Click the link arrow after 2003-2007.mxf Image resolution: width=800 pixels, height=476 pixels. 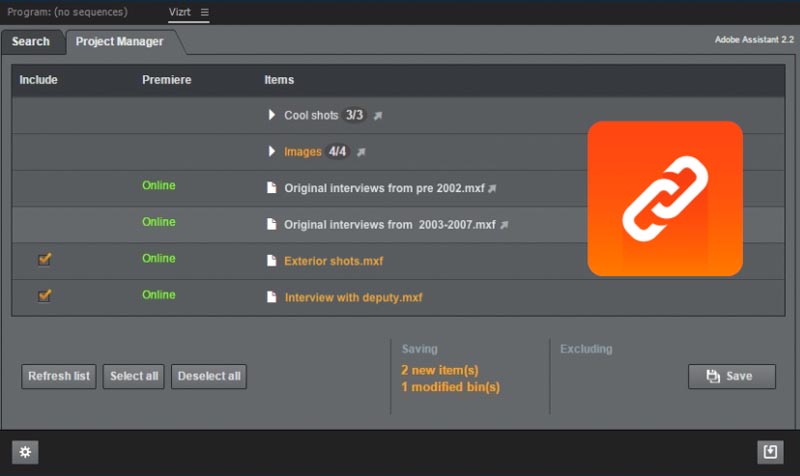tap(504, 225)
